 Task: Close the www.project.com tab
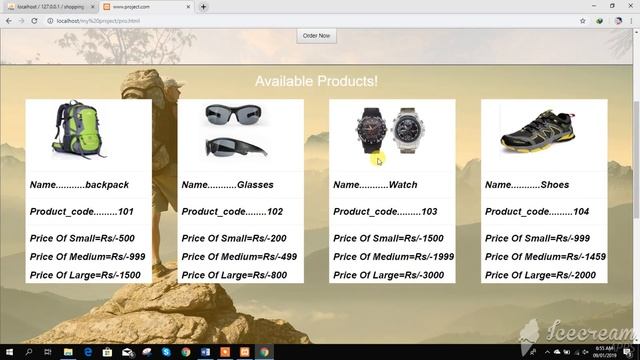[188, 7]
